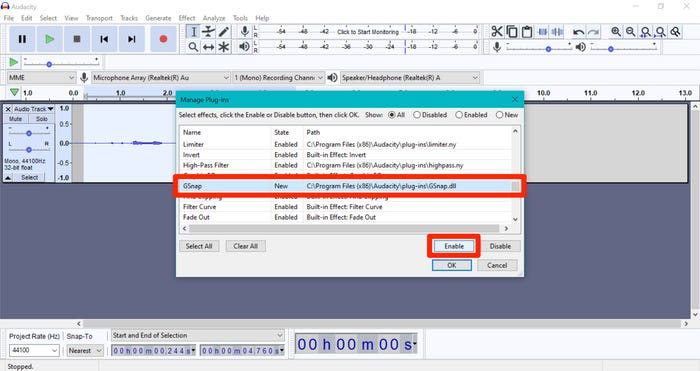The width and height of the screenshot is (700, 371).
Task: Click Clear All in Manage Plug-ins
Action: (x=246, y=246)
